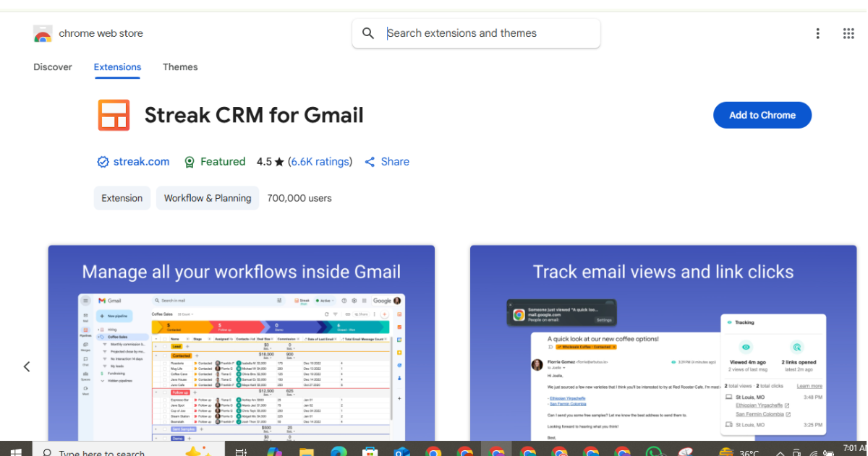
Task: Click the green Featured award badge icon
Action: (190, 162)
